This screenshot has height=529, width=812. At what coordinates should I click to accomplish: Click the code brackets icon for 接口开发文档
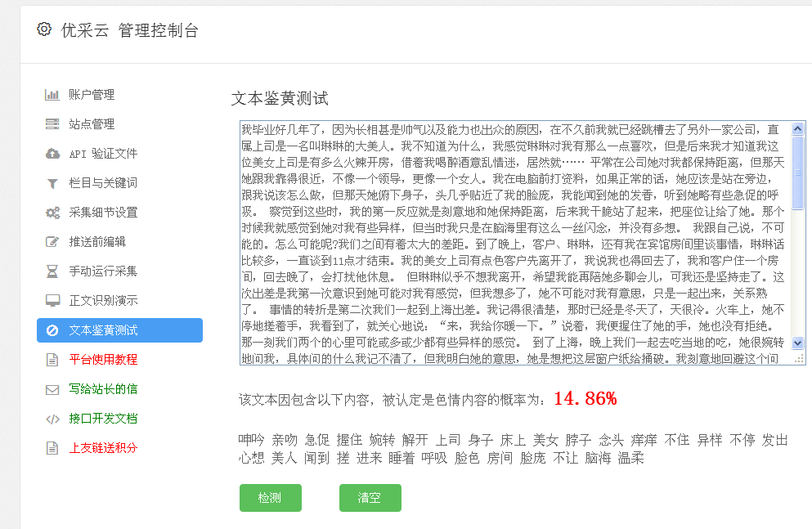click(x=52, y=419)
